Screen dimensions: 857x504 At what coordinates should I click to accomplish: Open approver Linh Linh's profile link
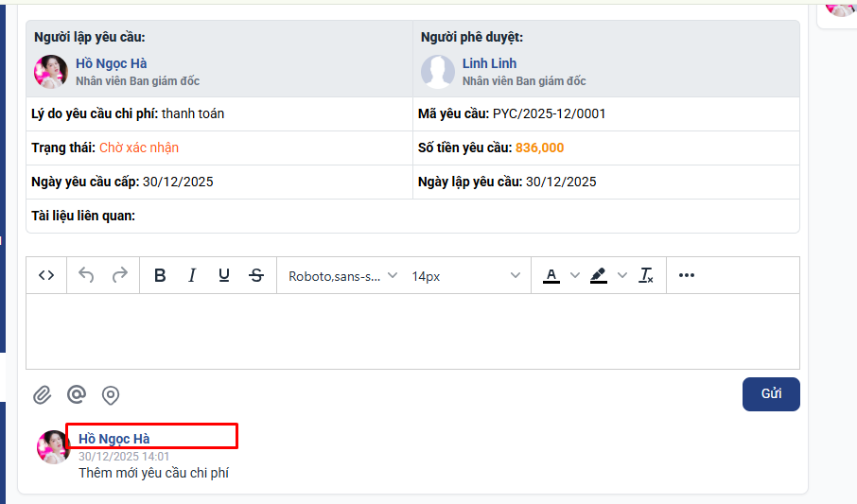(489, 63)
